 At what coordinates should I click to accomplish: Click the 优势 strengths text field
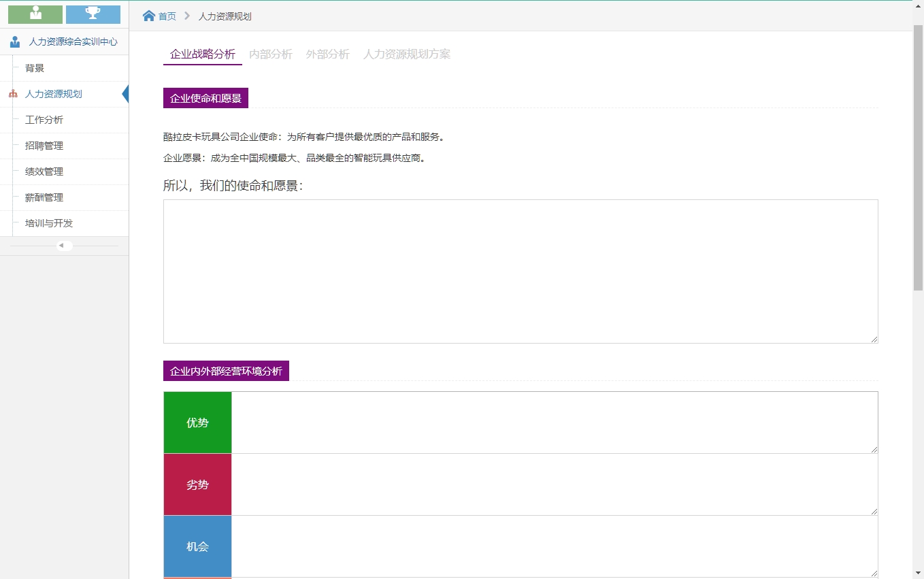coord(554,423)
